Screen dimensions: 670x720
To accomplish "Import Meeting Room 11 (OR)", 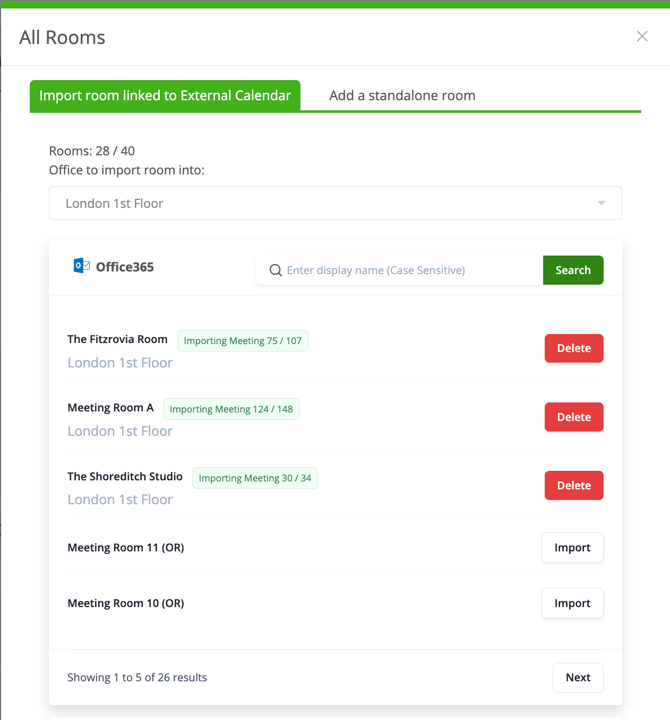I will [x=572, y=547].
